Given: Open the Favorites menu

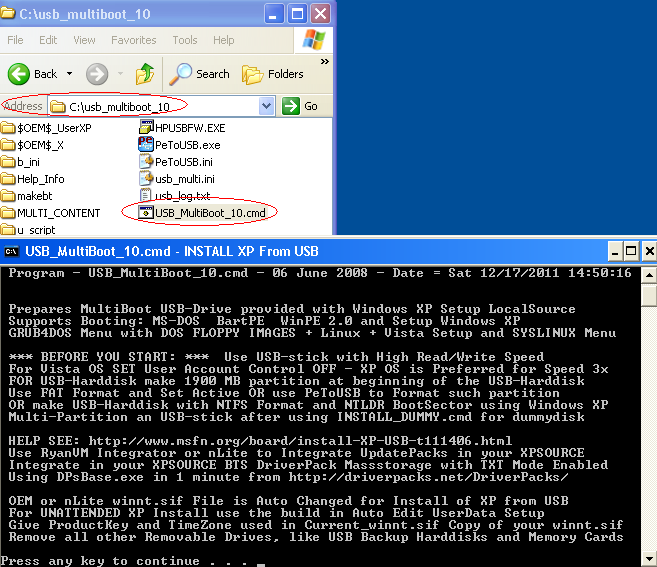Looking at the screenshot, I should [x=133, y=40].
